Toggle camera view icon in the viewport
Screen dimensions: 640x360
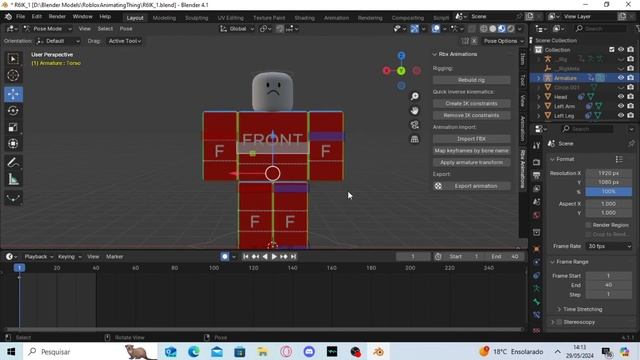coord(414,125)
